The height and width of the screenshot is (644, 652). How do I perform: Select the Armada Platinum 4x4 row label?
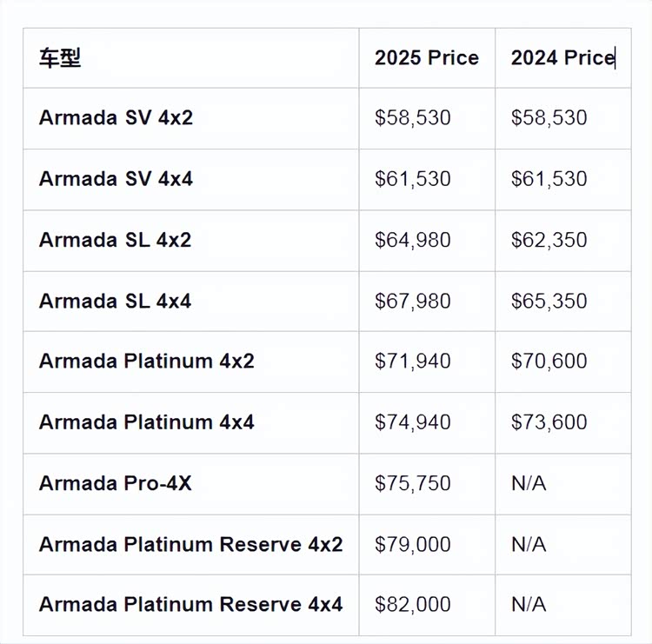pyautogui.click(x=146, y=422)
